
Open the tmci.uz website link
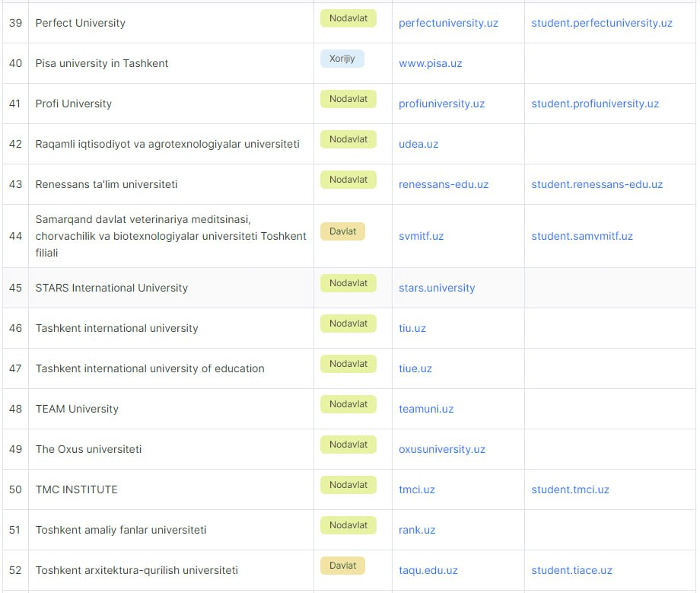[416, 489]
